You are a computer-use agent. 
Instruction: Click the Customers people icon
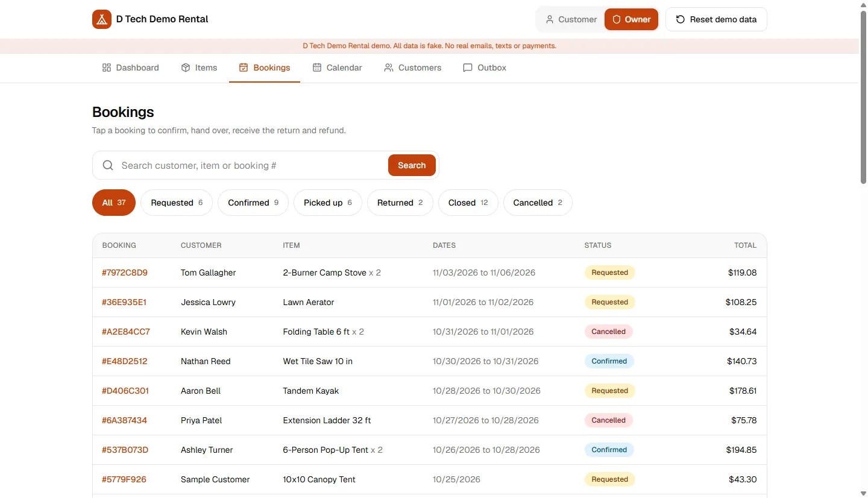click(x=389, y=68)
